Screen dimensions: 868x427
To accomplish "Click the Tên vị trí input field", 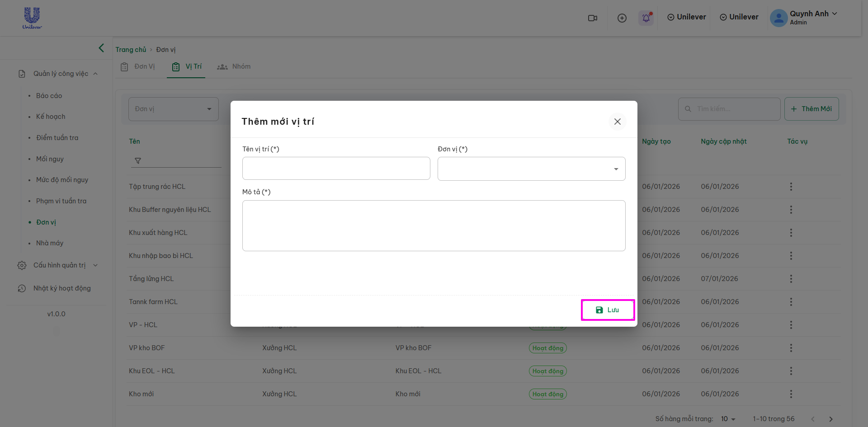I will click(x=336, y=169).
